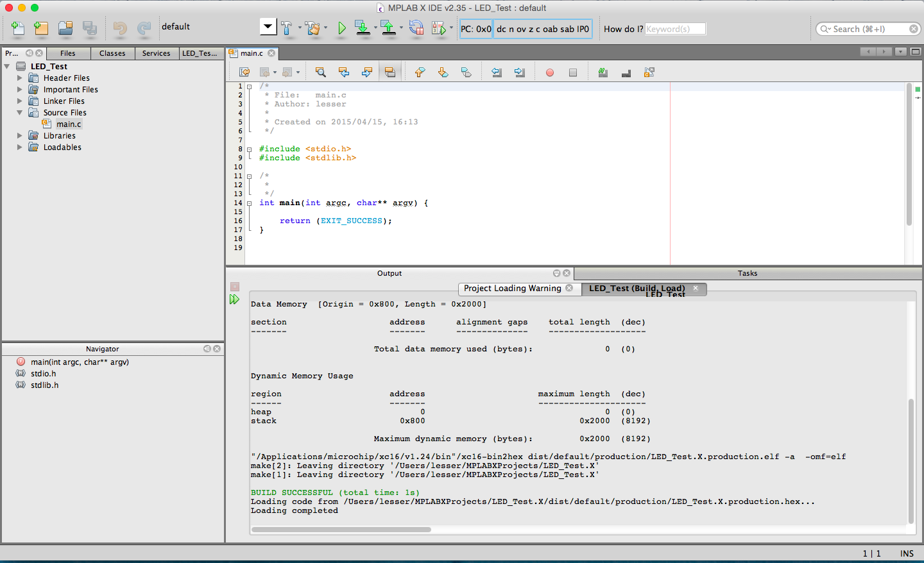Toggle Highlight Search in editor toolbar
The height and width of the screenshot is (563, 924).
point(390,72)
